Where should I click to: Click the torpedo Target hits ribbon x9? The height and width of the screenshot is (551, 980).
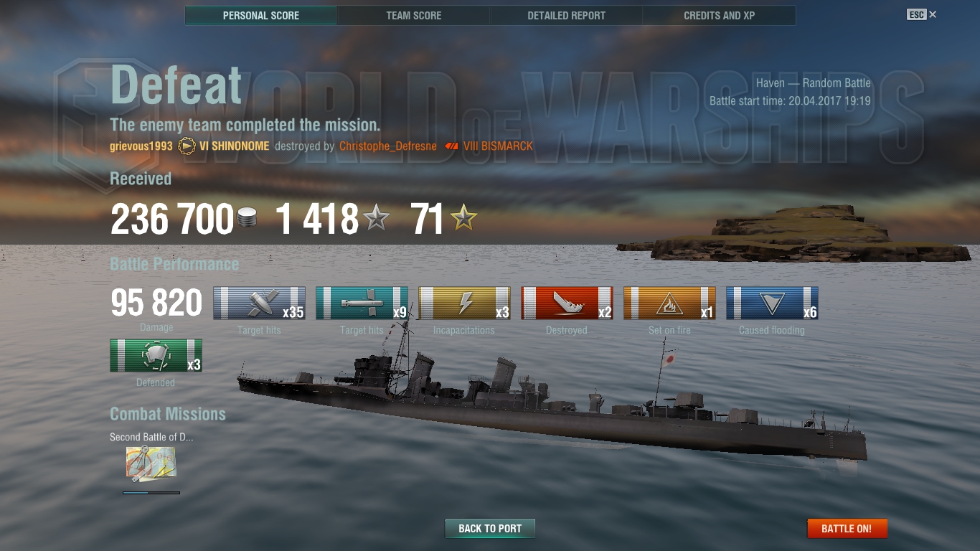point(362,303)
